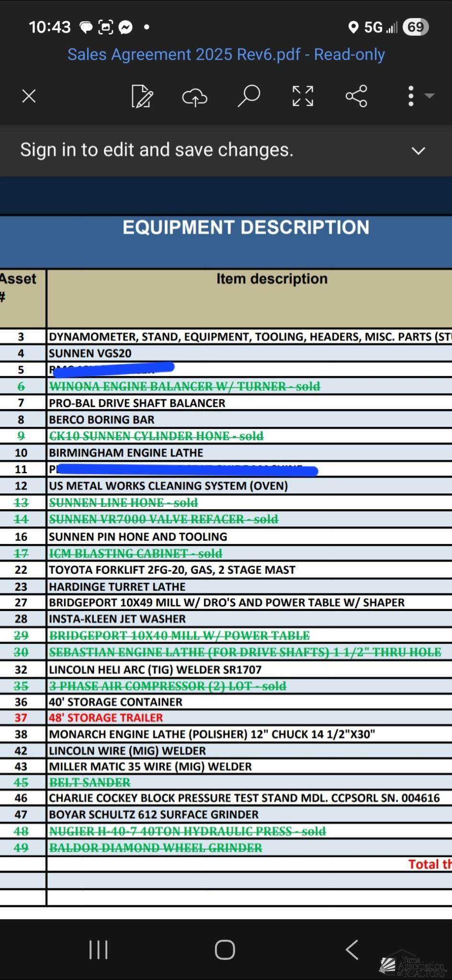
Task: Tap the Item description column header
Action: 272,278
